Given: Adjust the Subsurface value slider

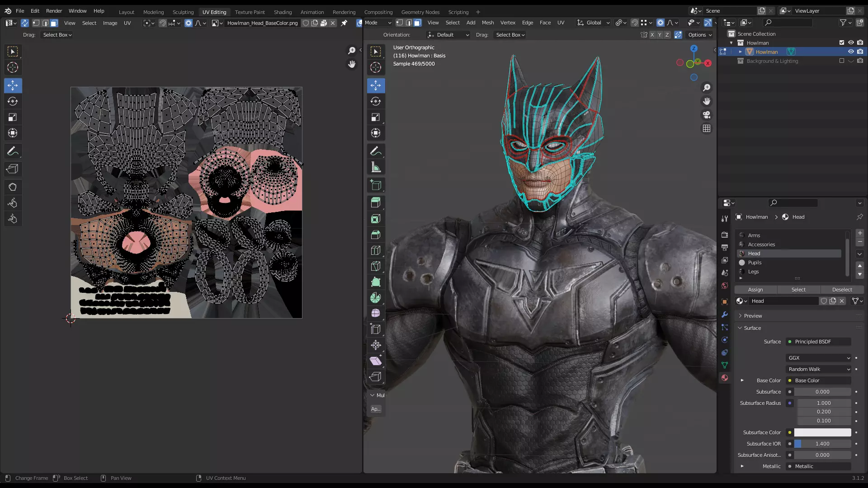Looking at the screenshot, I should [822, 392].
